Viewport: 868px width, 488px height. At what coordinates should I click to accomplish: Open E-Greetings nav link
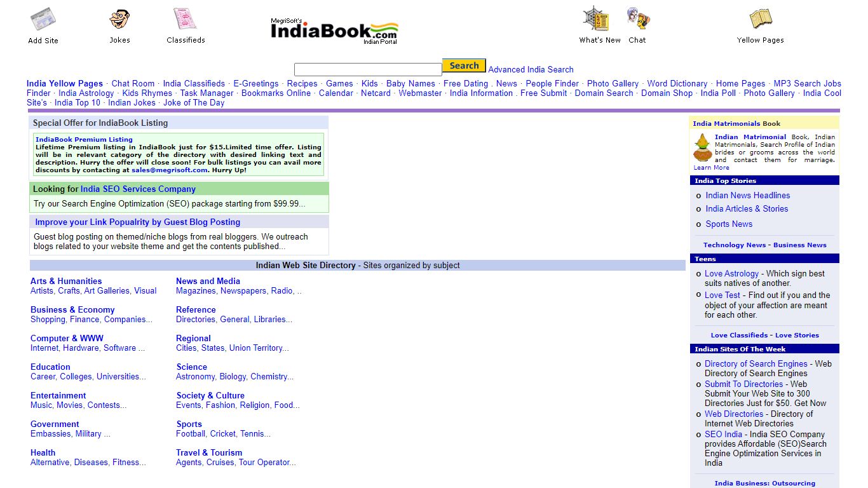[255, 83]
